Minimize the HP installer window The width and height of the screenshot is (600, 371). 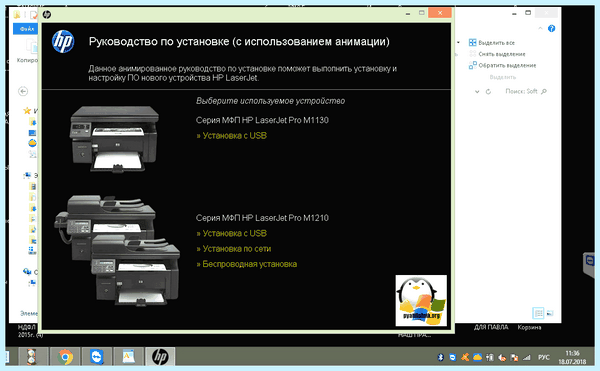[408, 13]
